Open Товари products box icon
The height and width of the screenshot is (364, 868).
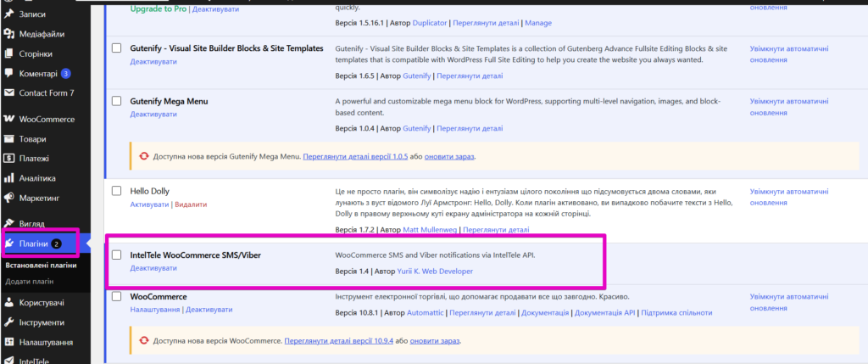(x=8, y=139)
